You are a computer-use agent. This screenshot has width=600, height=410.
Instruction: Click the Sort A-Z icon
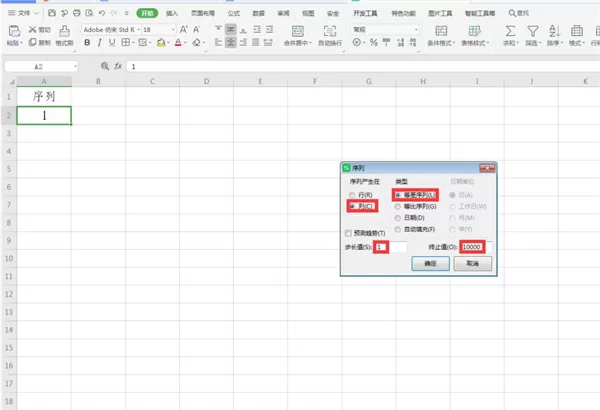(x=554, y=31)
